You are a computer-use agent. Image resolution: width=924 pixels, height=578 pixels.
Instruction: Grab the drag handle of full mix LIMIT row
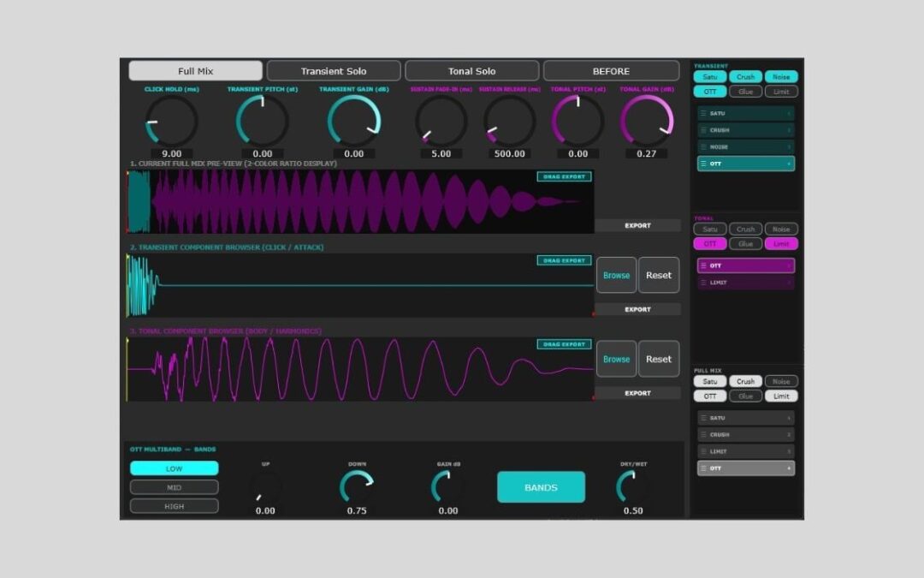click(703, 451)
